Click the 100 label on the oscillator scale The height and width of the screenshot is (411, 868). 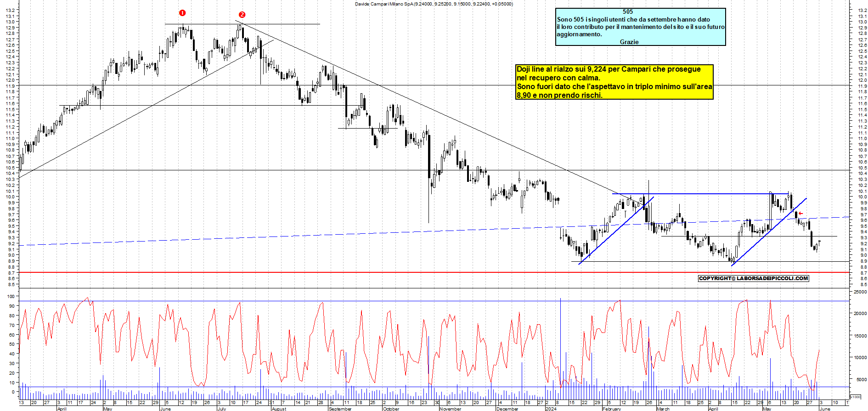tap(11, 296)
